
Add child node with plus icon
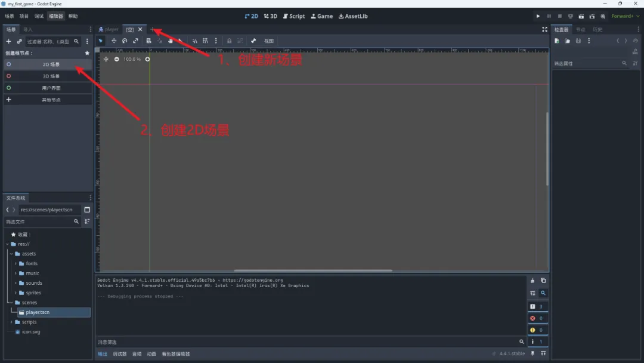8,41
